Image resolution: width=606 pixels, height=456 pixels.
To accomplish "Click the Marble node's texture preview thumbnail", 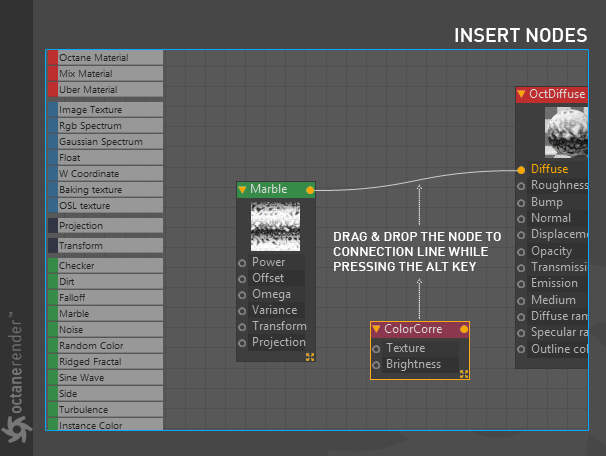I will pyautogui.click(x=275, y=226).
